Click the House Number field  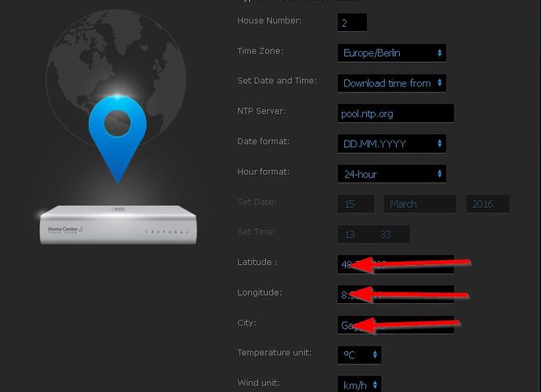pyautogui.click(x=352, y=23)
